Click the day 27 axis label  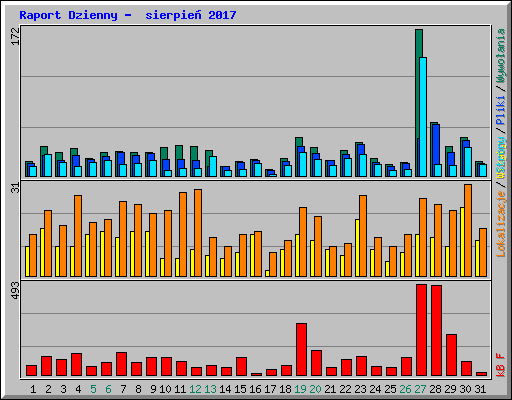tap(420, 389)
